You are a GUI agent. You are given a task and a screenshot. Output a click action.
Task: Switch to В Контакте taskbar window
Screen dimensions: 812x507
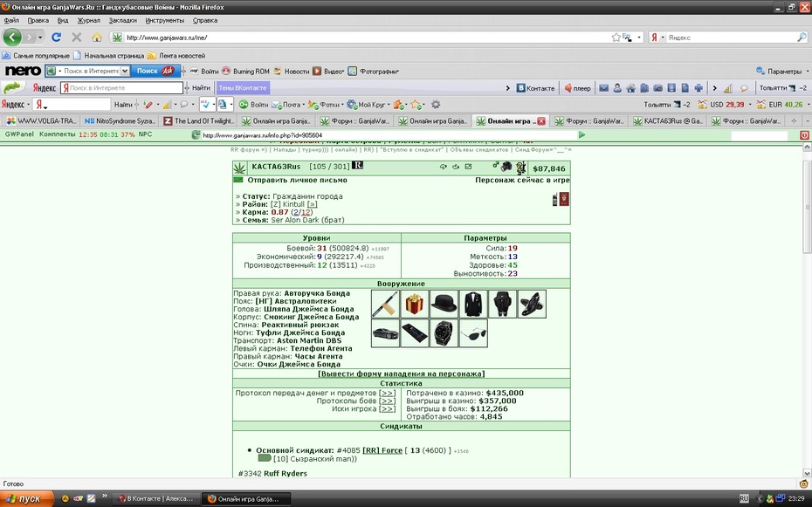pos(155,499)
